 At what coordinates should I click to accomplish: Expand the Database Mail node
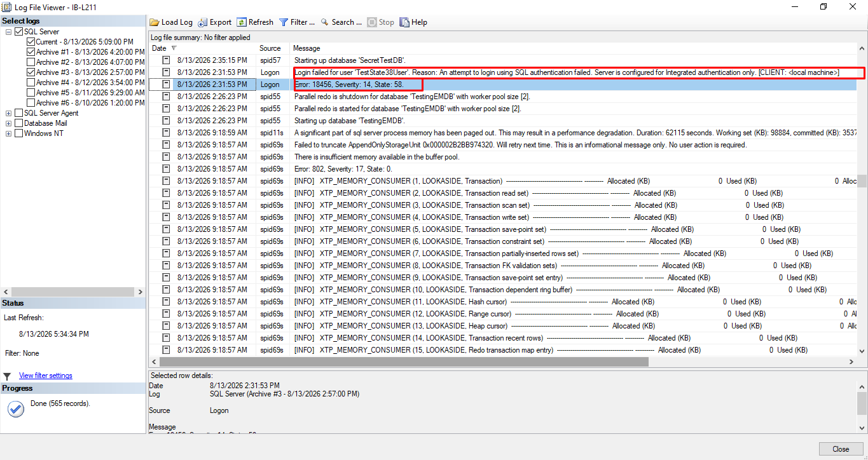[8, 123]
